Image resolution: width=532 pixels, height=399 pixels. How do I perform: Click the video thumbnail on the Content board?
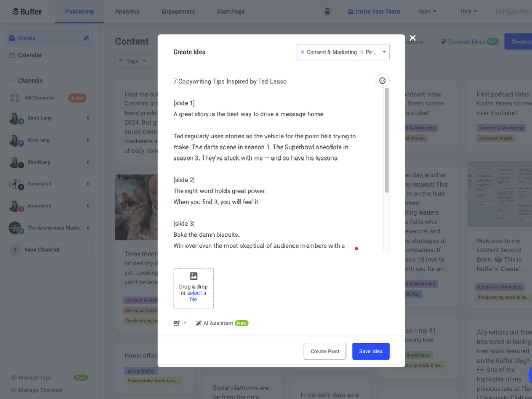(137, 207)
